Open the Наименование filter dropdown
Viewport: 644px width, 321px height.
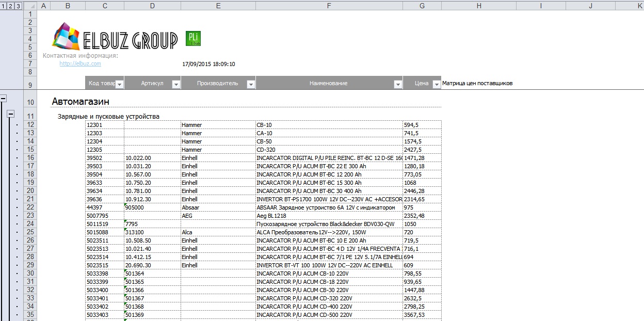[x=398, y=84]
